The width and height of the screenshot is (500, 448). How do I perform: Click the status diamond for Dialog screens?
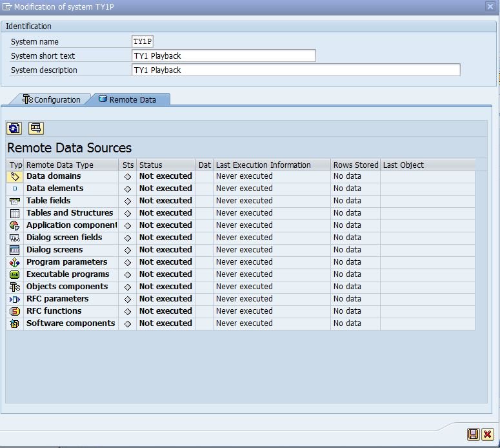[x=128, y=250]
